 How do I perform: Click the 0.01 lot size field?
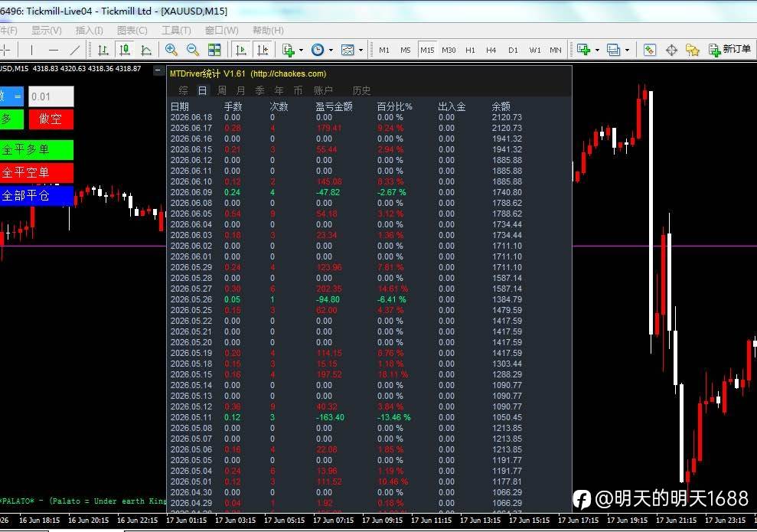(x=51, y=96)
